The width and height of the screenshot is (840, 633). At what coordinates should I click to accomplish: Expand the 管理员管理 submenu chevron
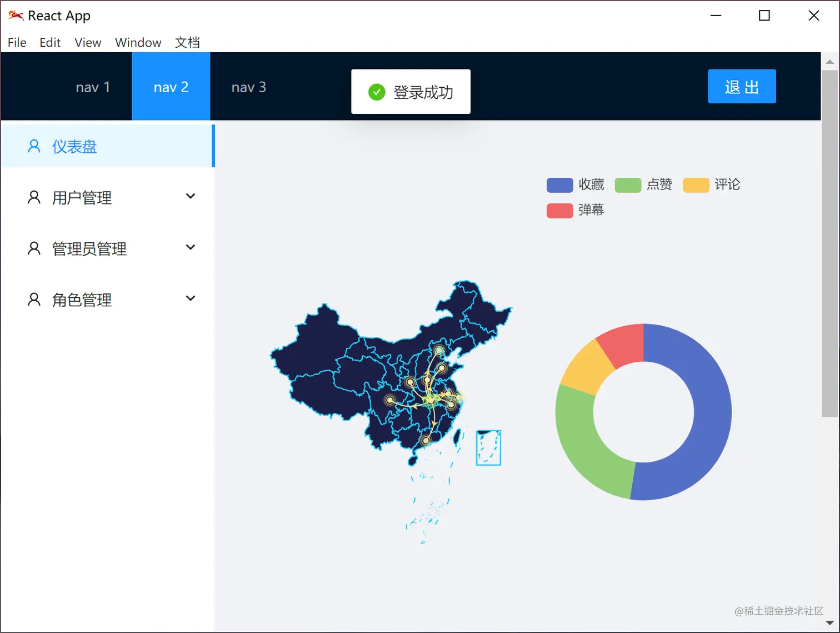pyautogui.click(x=191, y=247)
